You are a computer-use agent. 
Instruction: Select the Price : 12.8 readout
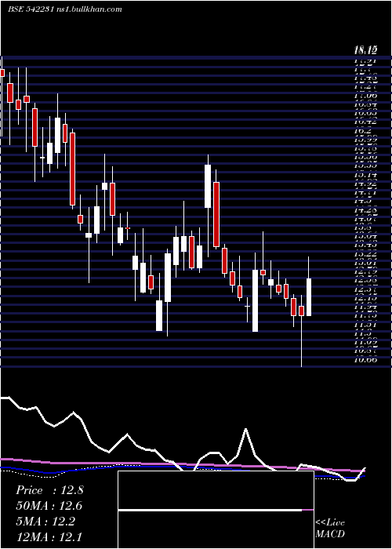tap(49, 490)
